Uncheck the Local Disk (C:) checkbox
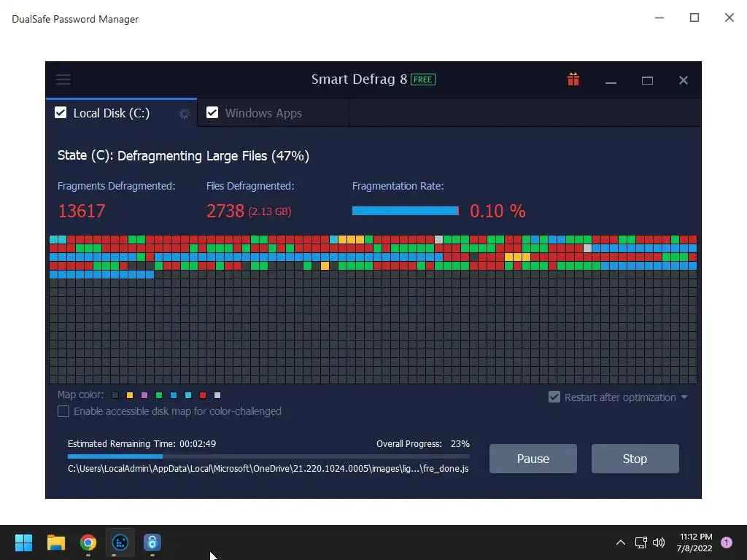This screenshot has height=560, width=747. click(x=61, y=112)
